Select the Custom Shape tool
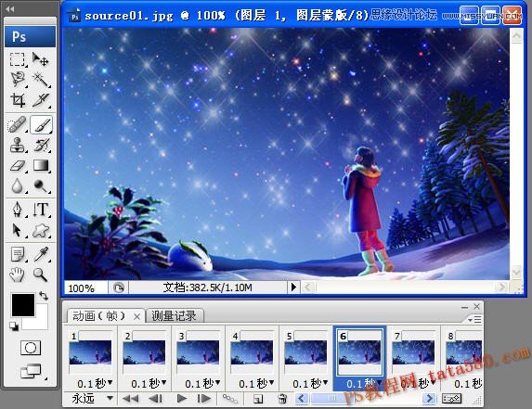This screenshot has height=409, width=532. (x=41, y=230)
